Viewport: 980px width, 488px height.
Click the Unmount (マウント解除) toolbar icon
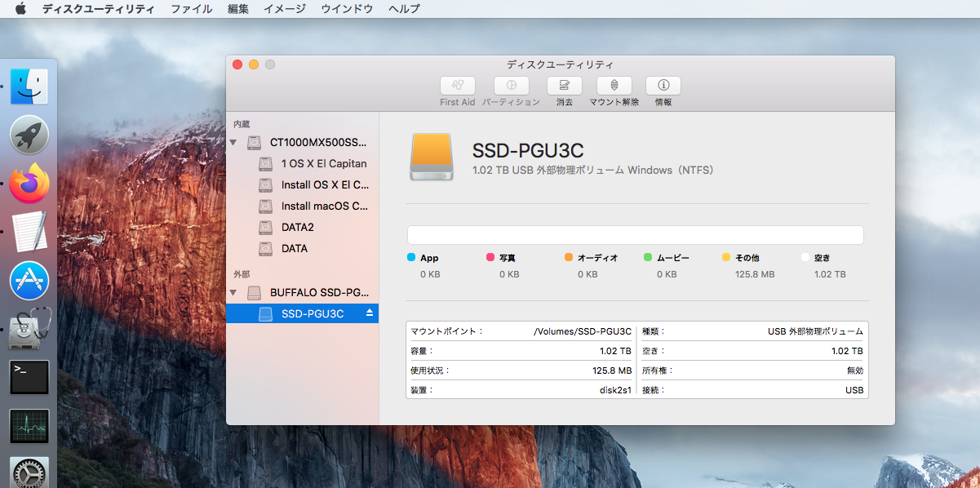614,86
